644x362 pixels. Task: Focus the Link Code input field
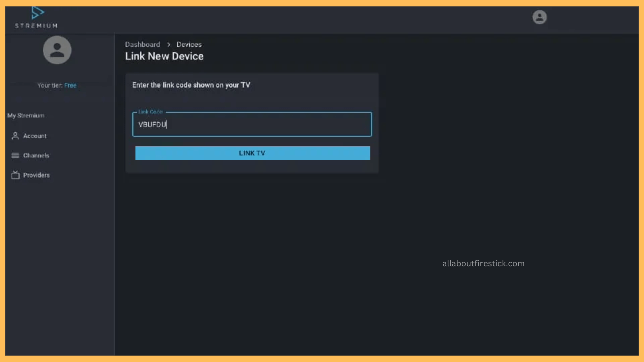pyautogui.click(x=252, y=125)
